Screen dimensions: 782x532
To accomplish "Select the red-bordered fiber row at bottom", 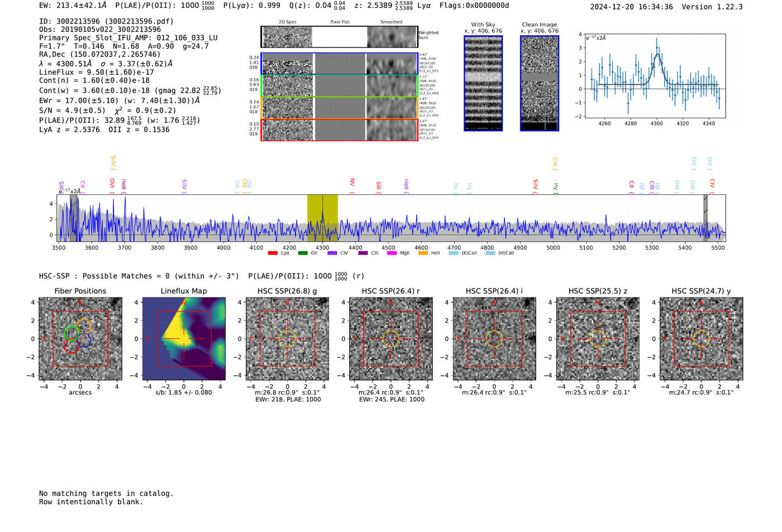I will click(339, 130).
